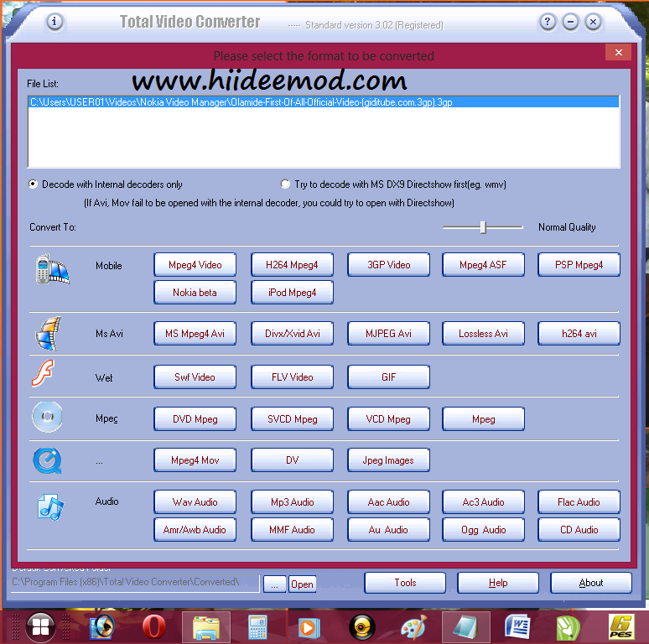This screenshot has width=649, height=644.
Task: Select h264 avi format
Action: coord(579,334)
